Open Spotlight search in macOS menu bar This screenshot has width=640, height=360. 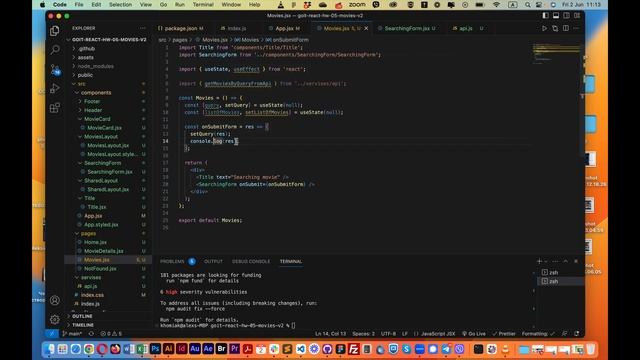527,5
